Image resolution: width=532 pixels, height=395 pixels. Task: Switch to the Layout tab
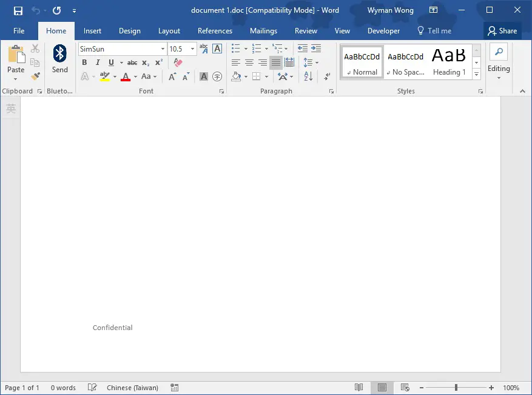pos(169,31)
